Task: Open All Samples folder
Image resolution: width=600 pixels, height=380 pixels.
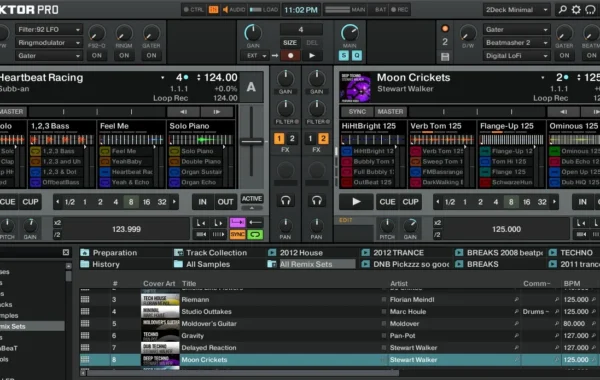Action: tap(202, 264)
